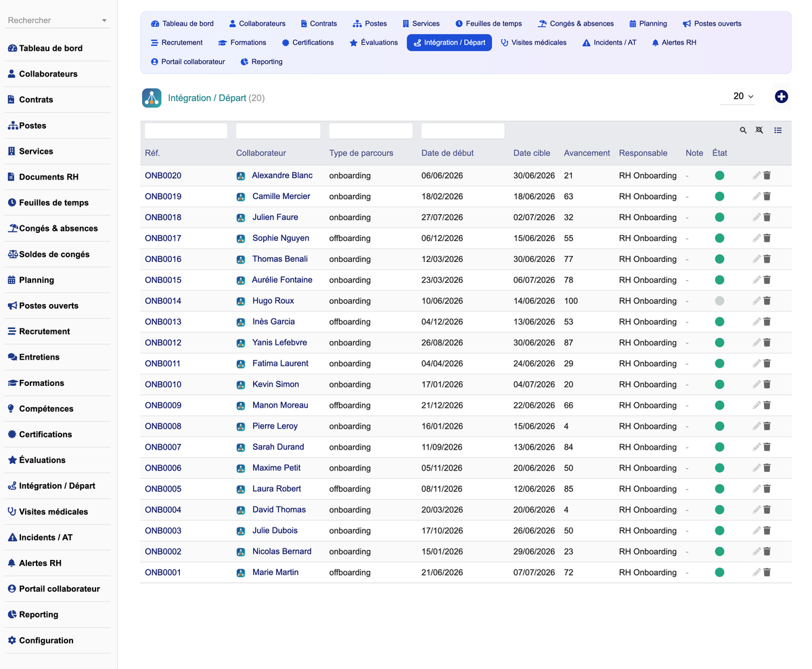This screenshot has width=812, height=669.
Task: Click the Date de début filter field
Action: pyautogui.click(x=463, y=131)
